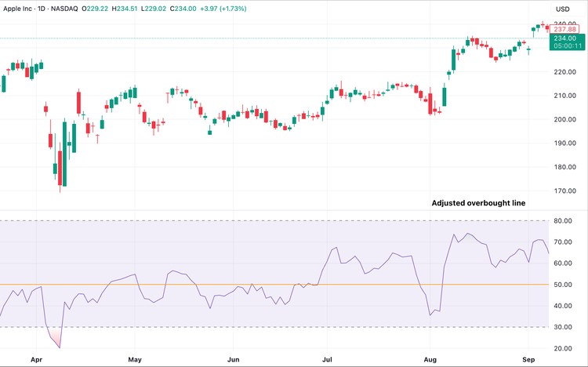Select the Adjusted overbought line text annotation
This screenshot has width=588, height=367.
[x=478, y=203]
